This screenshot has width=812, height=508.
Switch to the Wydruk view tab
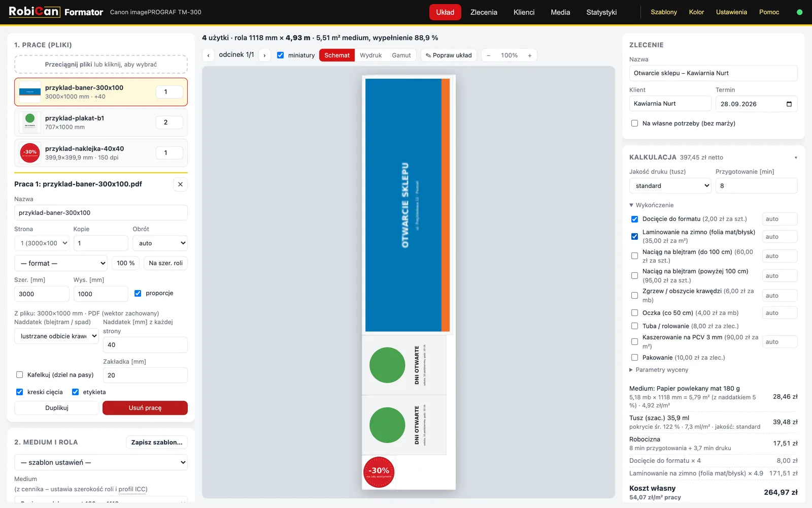click(x=370, y=55)
